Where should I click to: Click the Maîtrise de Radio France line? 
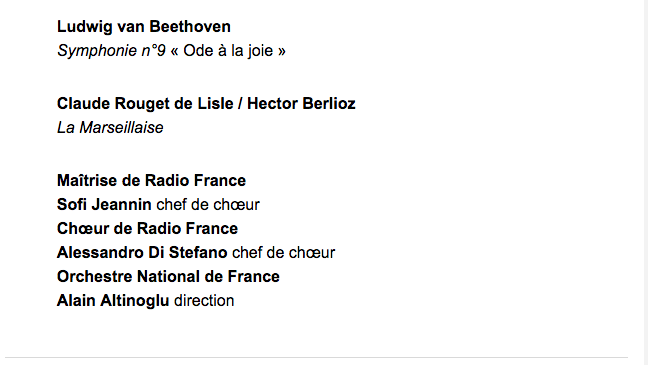pos(151,181)
